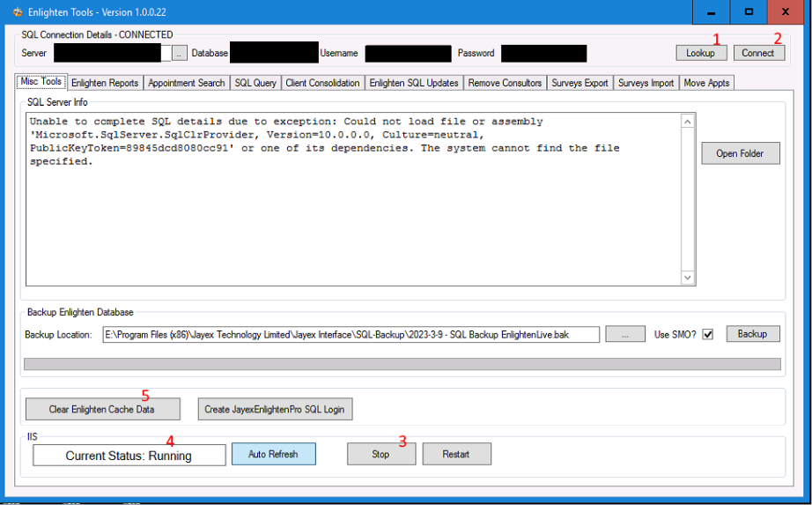The image size is (812, 505).
Task: Click the Backup Location path field
Action: click(x=351, y=334)
